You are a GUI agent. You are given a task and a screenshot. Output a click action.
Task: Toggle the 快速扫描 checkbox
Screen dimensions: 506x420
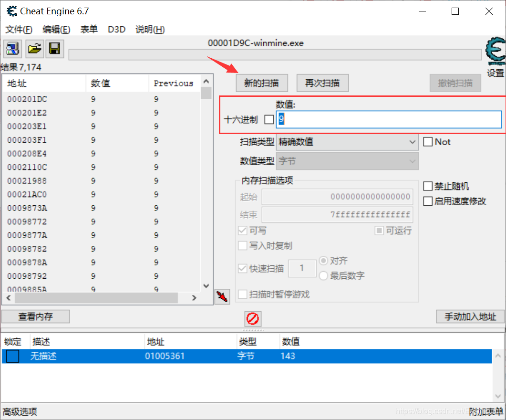(x=242, y=268)
